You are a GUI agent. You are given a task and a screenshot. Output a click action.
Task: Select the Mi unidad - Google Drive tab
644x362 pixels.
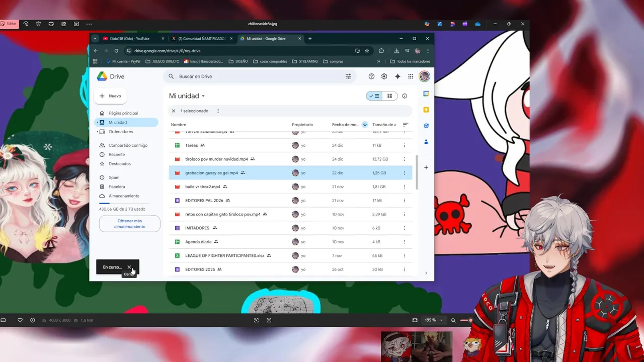click(x=270, y=39)
